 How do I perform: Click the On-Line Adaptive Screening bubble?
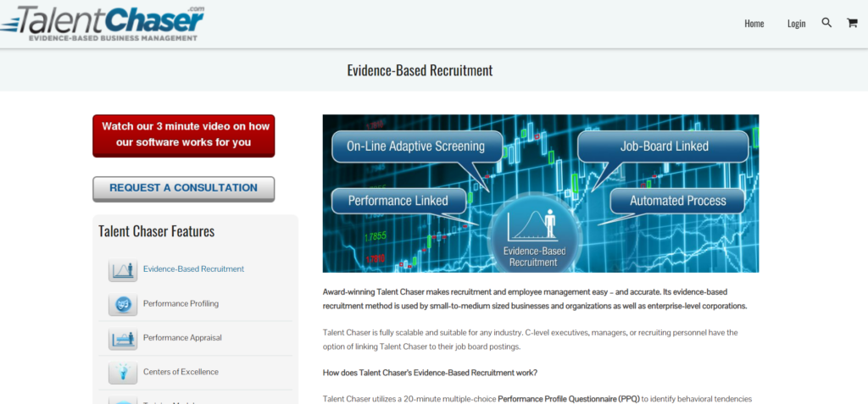pos(415,147)
